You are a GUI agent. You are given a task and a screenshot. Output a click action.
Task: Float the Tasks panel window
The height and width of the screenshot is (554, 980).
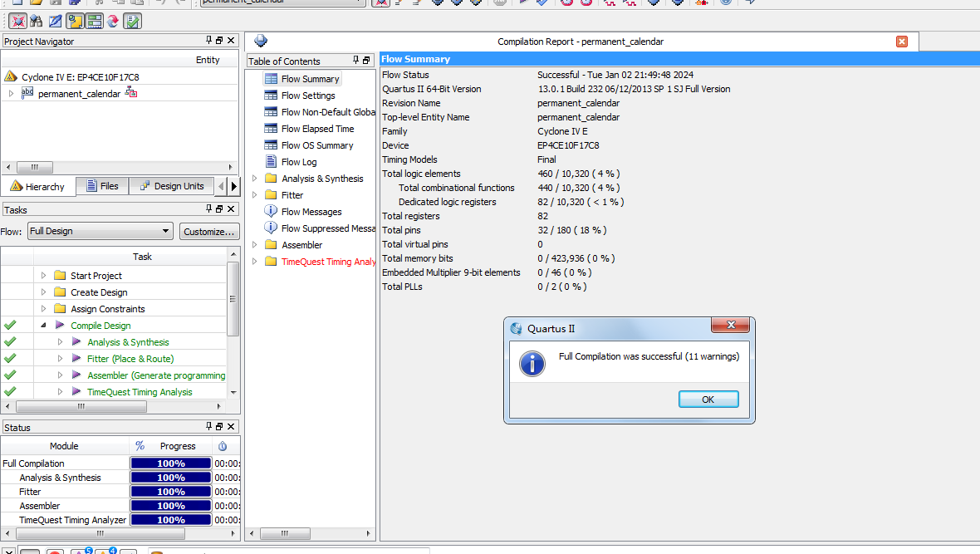(x=219, y=208)
